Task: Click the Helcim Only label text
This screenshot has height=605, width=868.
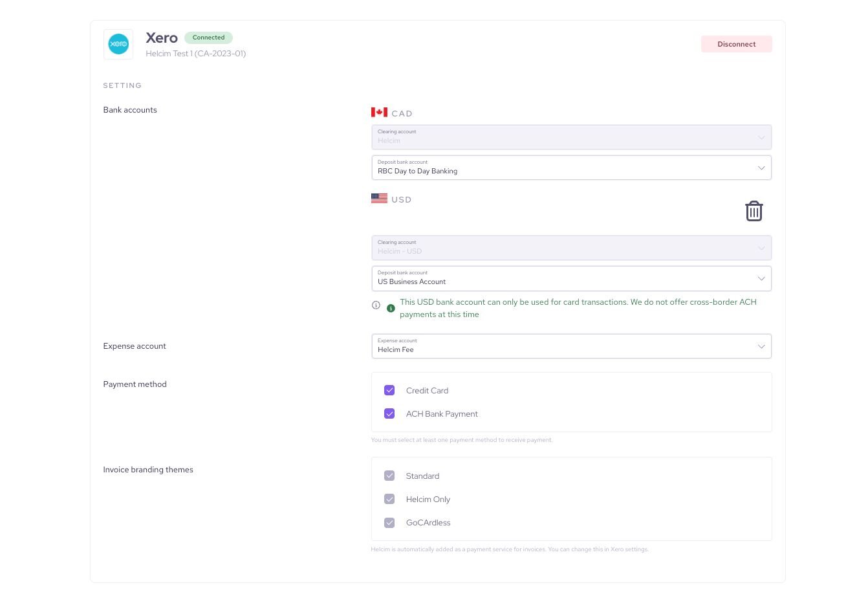Action: pos(428,500)
